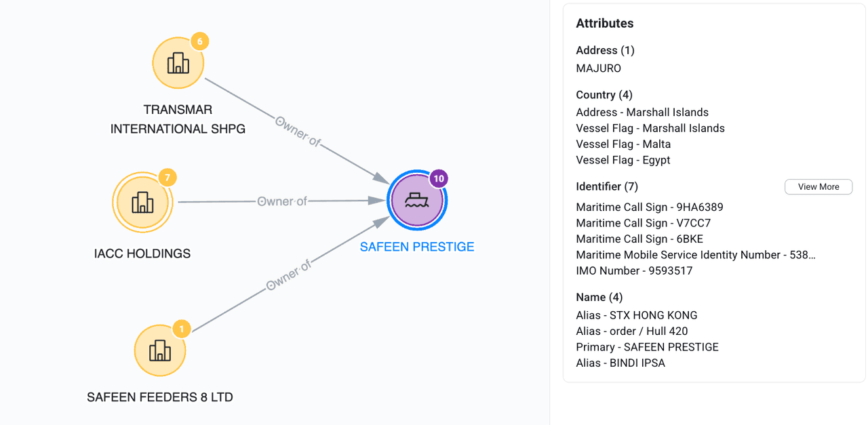Click the Name (4) section heading

coord(599,297)
